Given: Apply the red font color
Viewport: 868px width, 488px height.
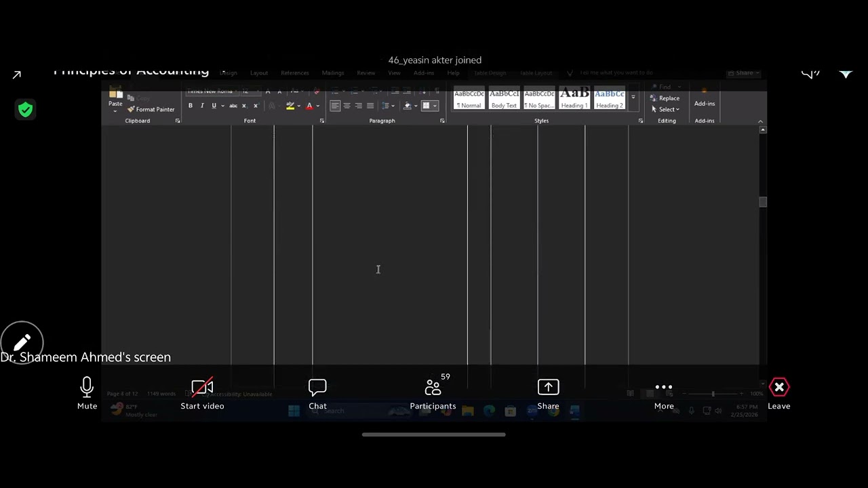Looking at the screenshot, I should click(x=309, y=106).
